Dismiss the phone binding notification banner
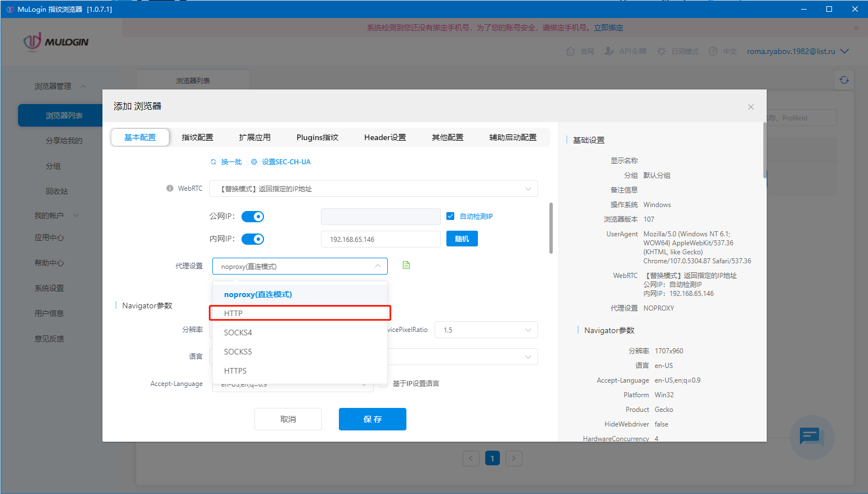868x494 pixels. click(x=856, y=28)
